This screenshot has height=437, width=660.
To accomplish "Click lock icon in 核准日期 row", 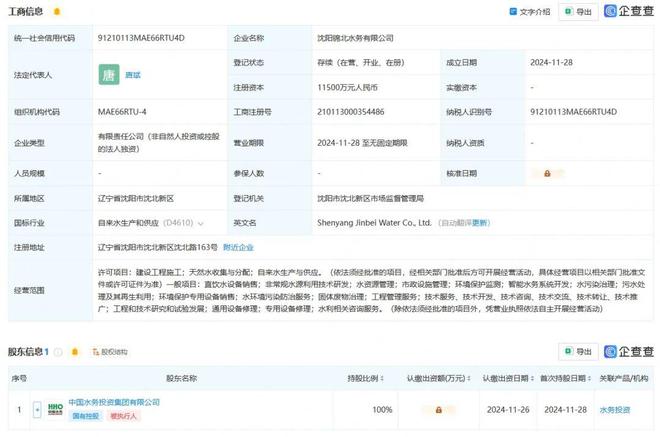I will point(547,173).
